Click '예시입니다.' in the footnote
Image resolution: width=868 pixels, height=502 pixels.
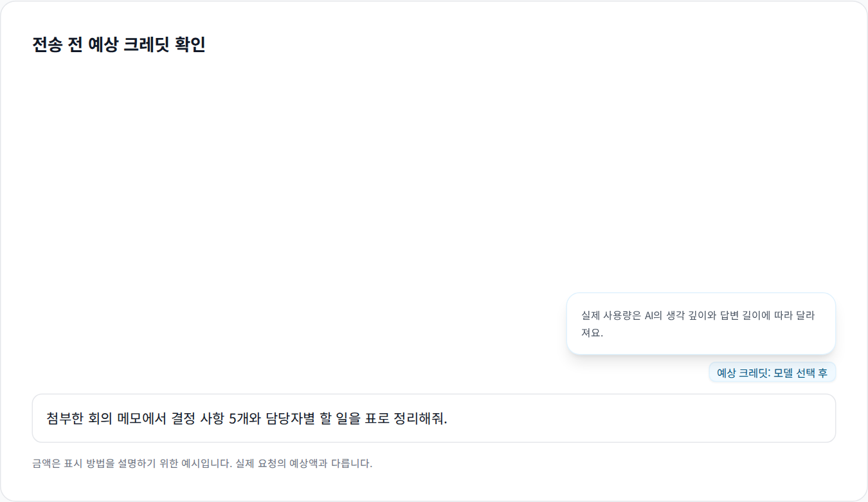coord(205,463)
